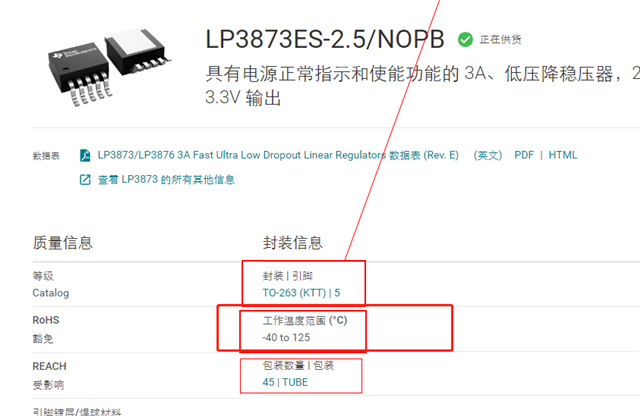Click the 工作温度范围 (°C) label

[305, 320]
